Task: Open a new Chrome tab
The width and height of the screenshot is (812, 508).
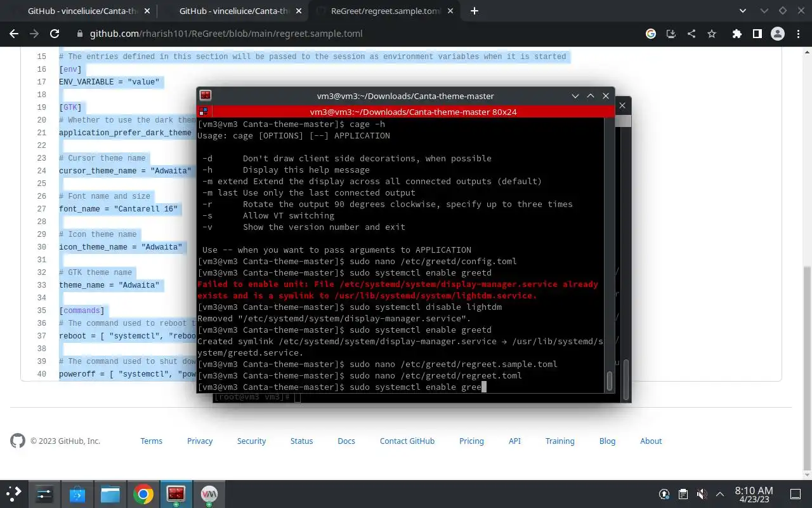Action: (x=475, y=11)
